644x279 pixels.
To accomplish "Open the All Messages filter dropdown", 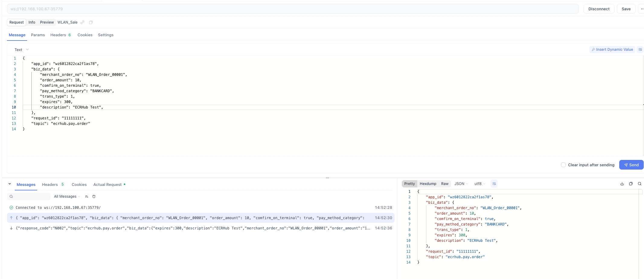I will coord(67,196).
